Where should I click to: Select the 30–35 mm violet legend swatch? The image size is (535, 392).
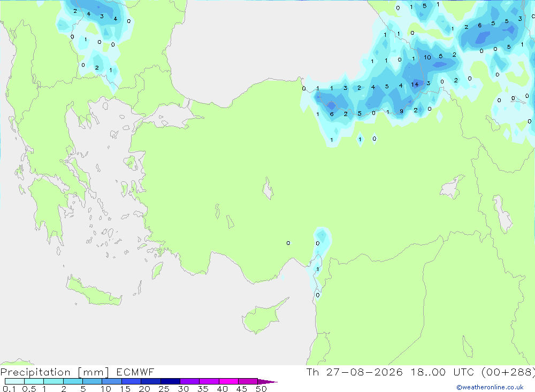click(190, 381)
